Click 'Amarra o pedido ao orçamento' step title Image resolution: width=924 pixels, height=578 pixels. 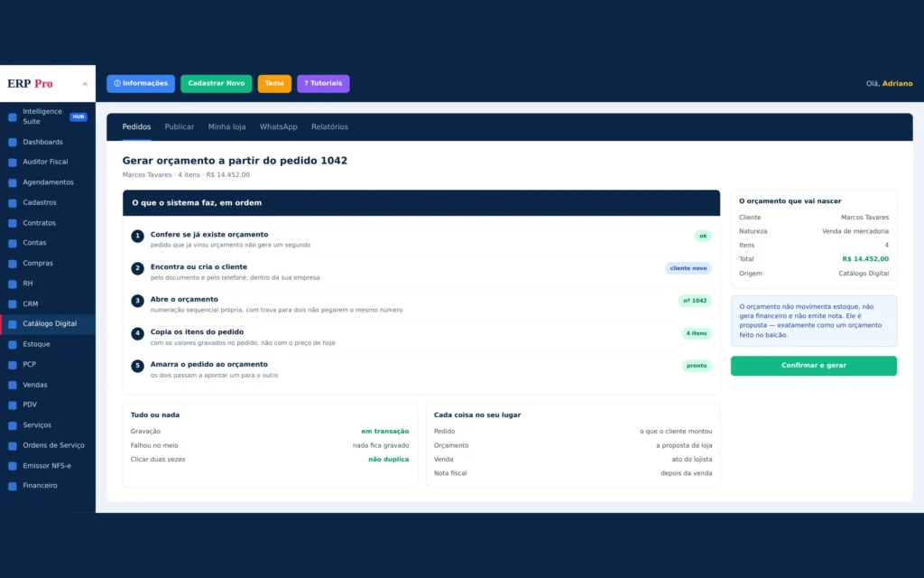tap(208, 365)
